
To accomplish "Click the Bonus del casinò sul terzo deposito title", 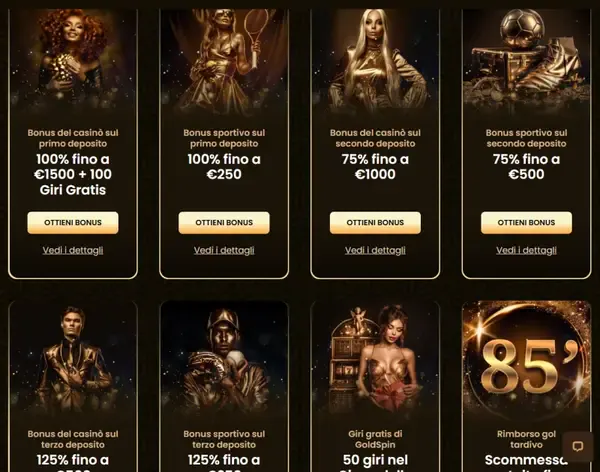I will tap(73, 439).
